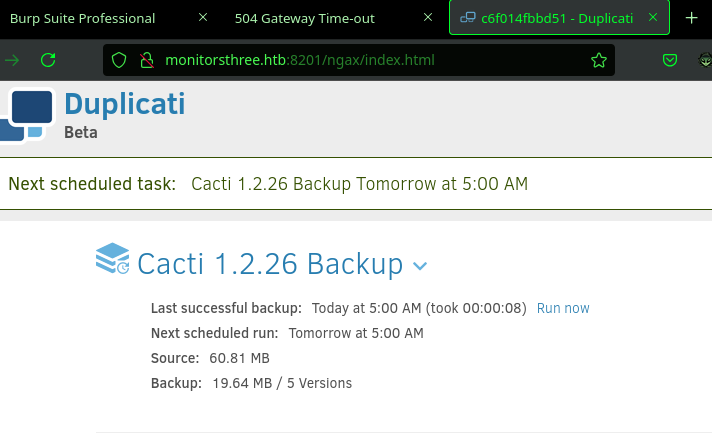Click the Cacti backup stack icon

[x=113, y=259]
